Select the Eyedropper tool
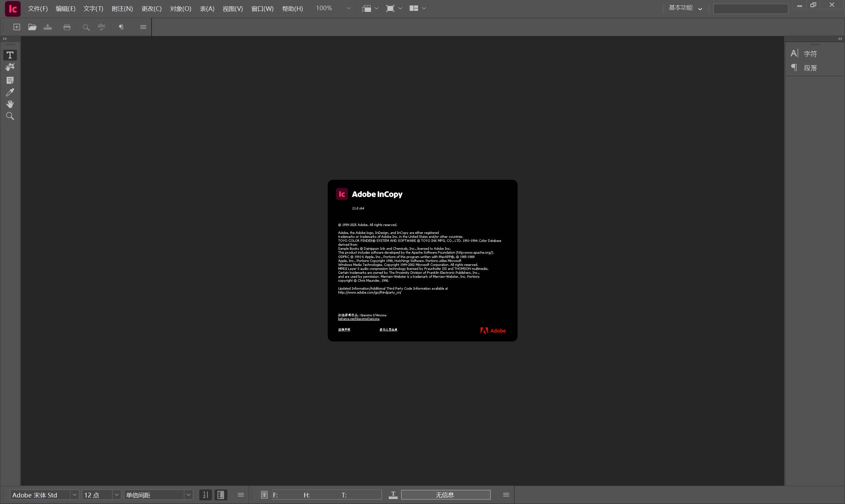This screenshot has width=845, height=504. point(10,92)
